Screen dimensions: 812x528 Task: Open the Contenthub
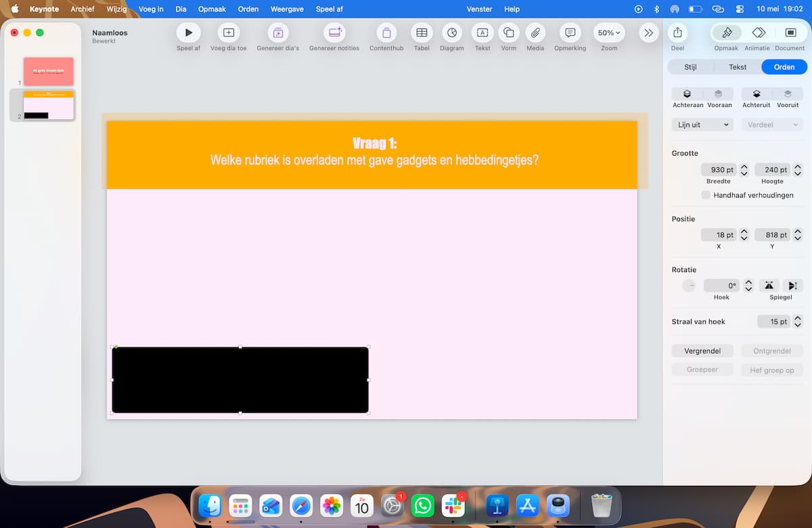[x=386, y=32]
